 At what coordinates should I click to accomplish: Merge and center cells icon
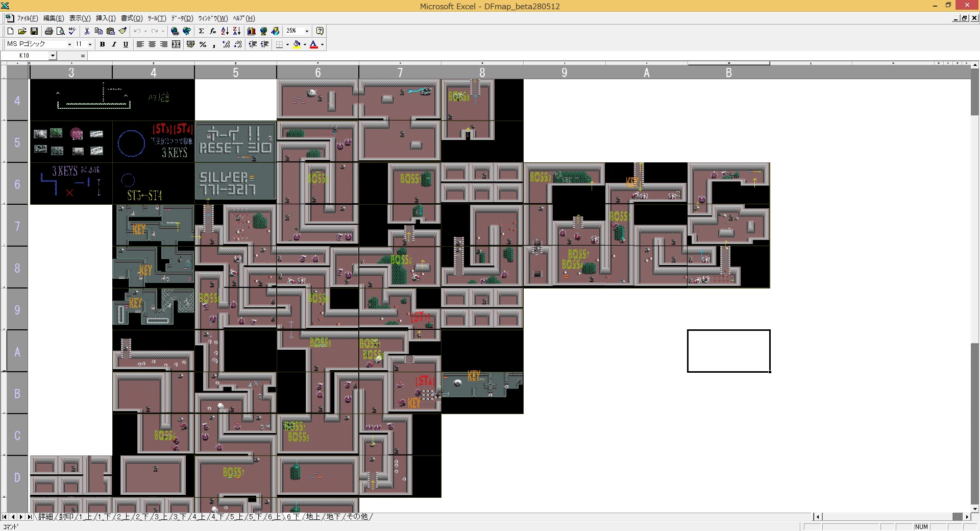click(176, 44)
